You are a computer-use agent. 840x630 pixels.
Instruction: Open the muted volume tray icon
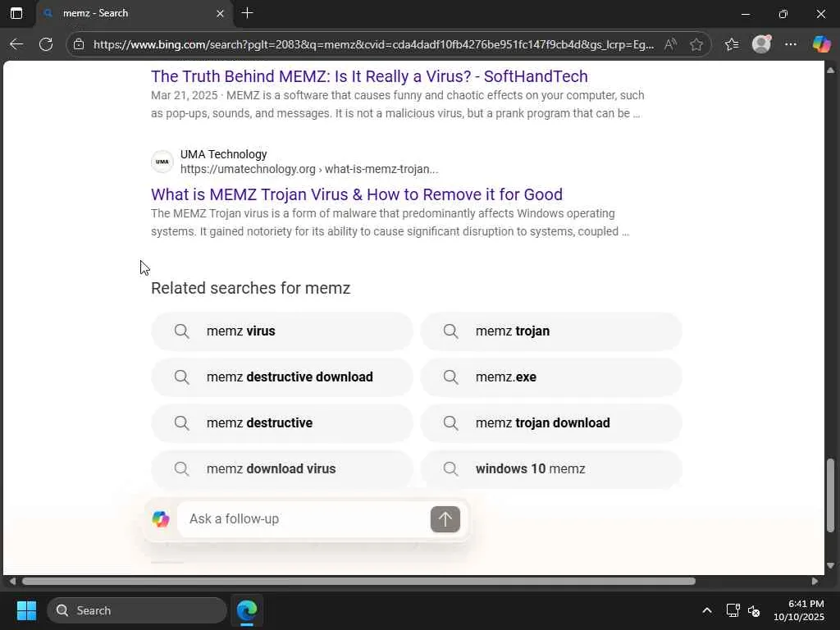coord(754,610)
